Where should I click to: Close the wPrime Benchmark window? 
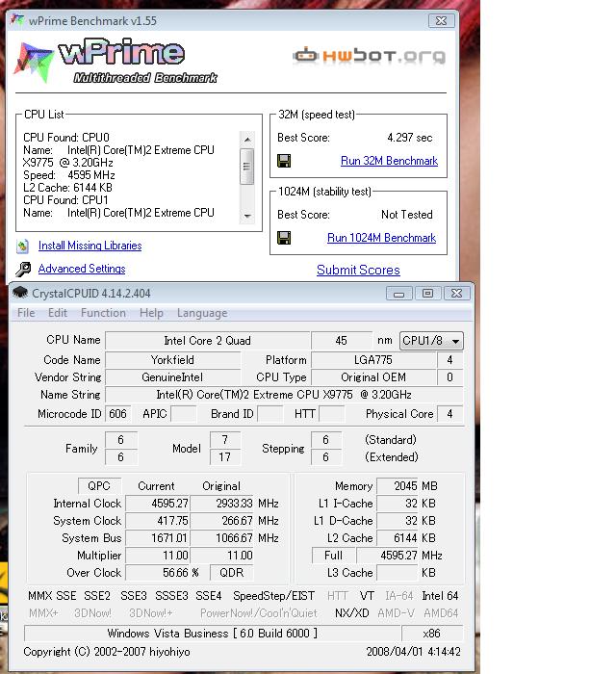pos(441,20)
